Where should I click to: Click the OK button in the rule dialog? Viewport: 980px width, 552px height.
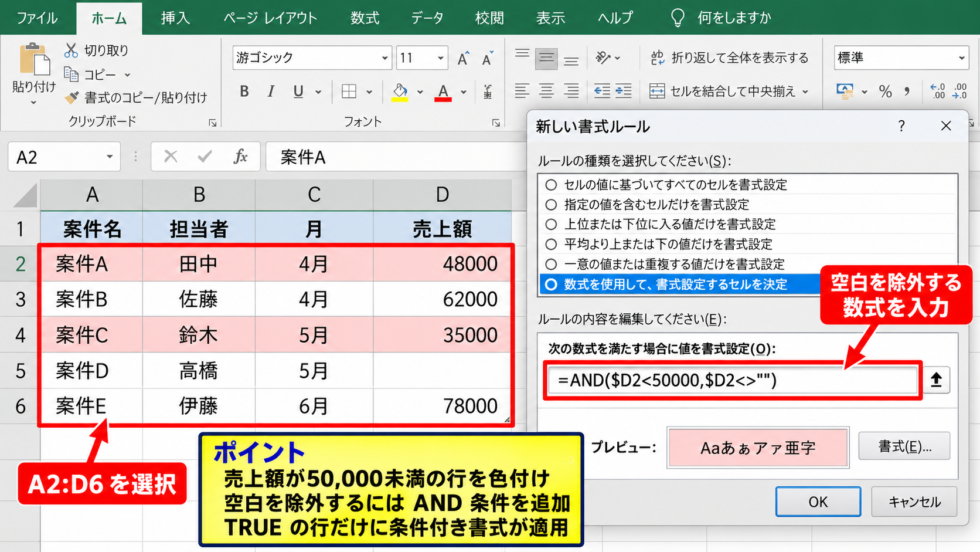pos(818,502)
